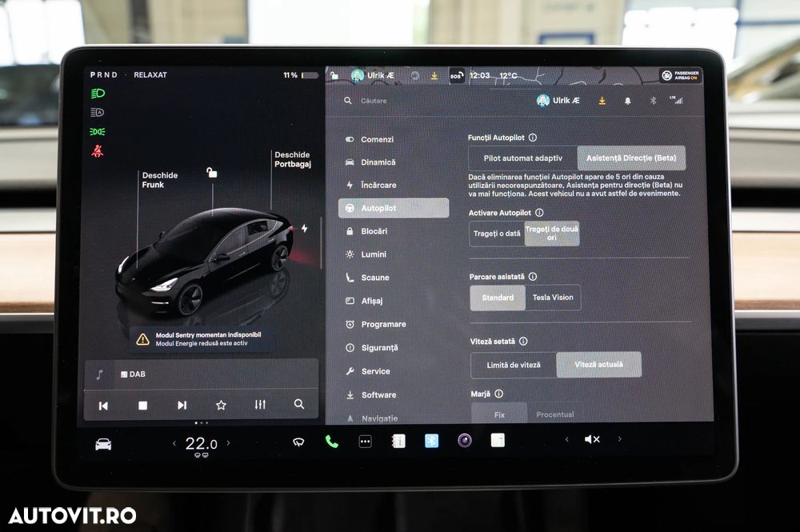This screenshot has width=800, height=532.
Task: Open car controls with the car icon
Action: pos(103,444)
